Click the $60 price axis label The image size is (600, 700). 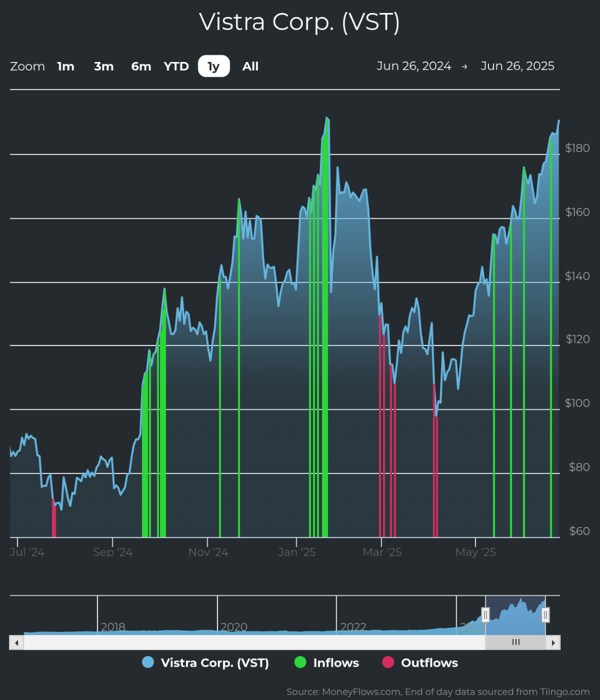[580, 531]
